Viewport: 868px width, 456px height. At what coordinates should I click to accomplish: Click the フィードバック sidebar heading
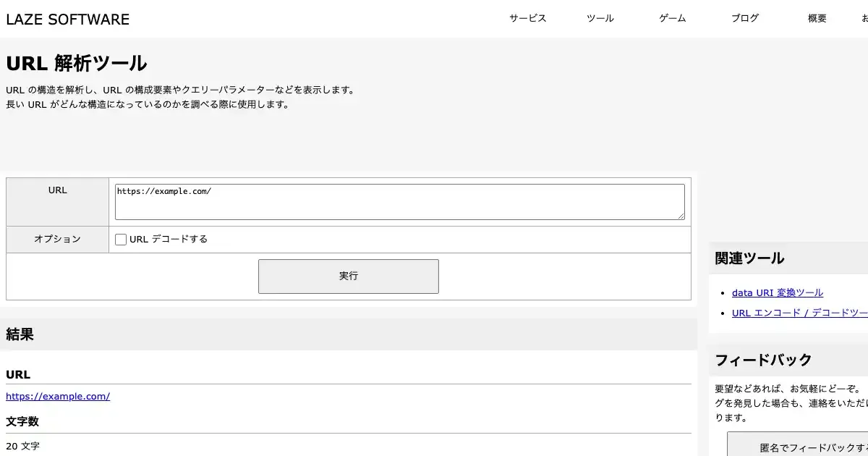763,360
